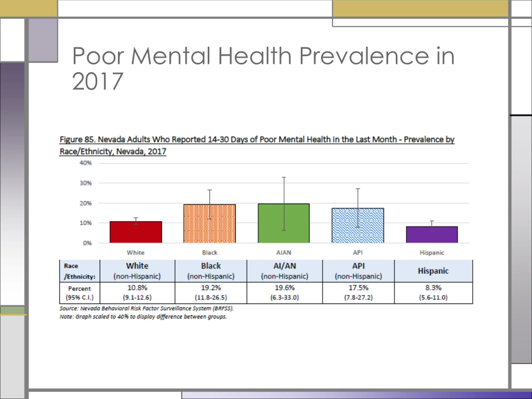The image size is (532, 399).
Task: Click the 17.5% (7.8-27.2) table cell
Action: tap(358, 293)
